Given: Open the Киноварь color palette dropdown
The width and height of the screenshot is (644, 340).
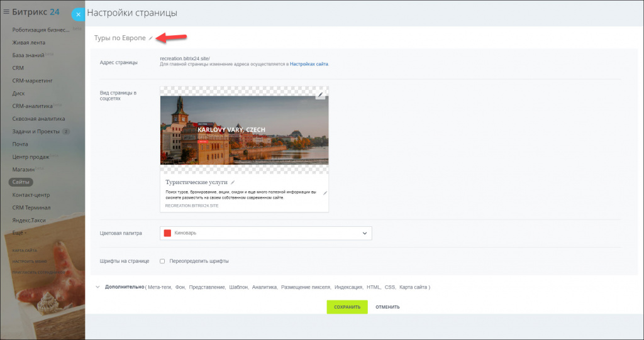Looking at the screenshot, I should click(266, 233).
